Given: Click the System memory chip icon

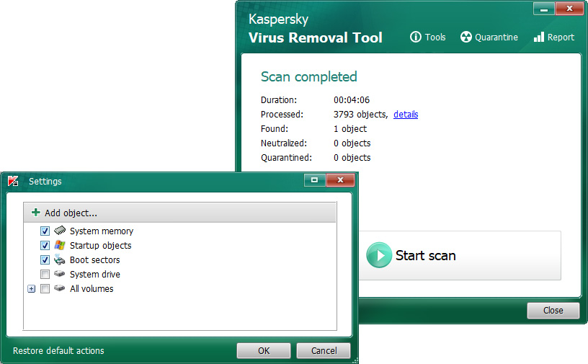Looking at the screenshot, I should (60, 230).
